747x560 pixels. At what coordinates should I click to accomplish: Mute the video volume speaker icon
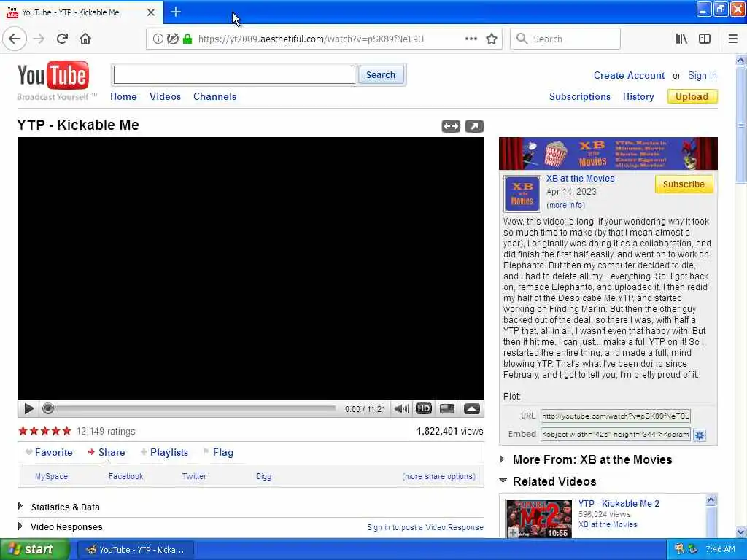pyautogui.click(x=401, y=408)
